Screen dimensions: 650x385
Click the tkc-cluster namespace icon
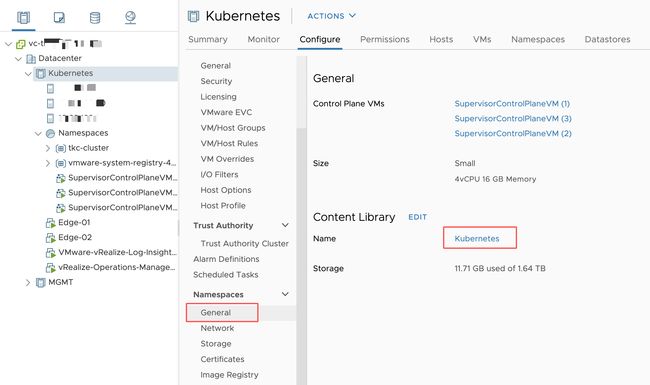(x=61, y=148)
